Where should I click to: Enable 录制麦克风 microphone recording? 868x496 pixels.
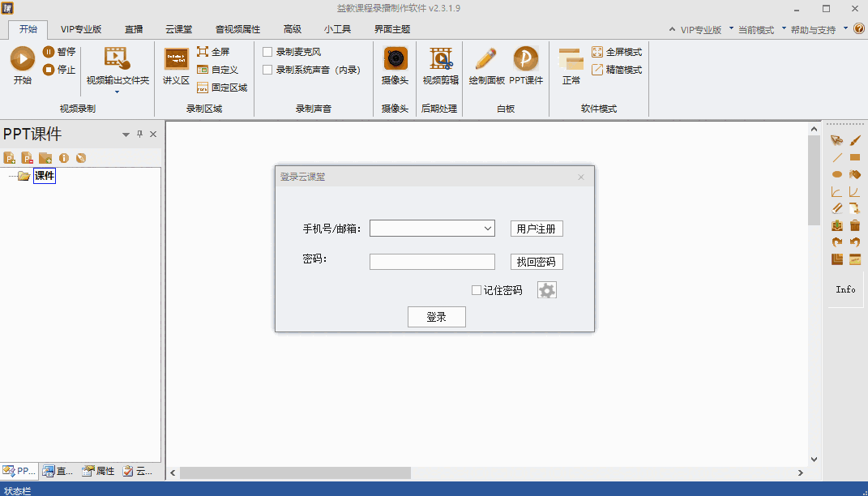[268, 50]
